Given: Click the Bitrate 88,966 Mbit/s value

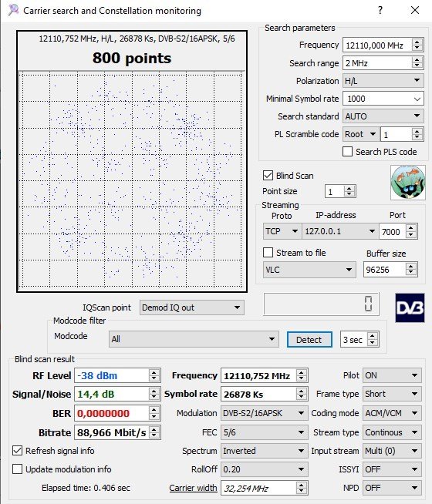Looking at the screenshot, I should click(x=112, y=432).
